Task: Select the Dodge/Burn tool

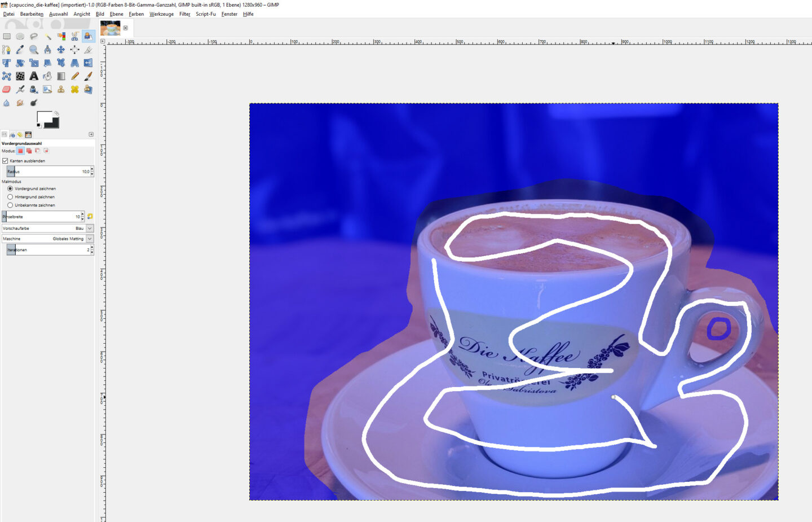Action: 34,103
